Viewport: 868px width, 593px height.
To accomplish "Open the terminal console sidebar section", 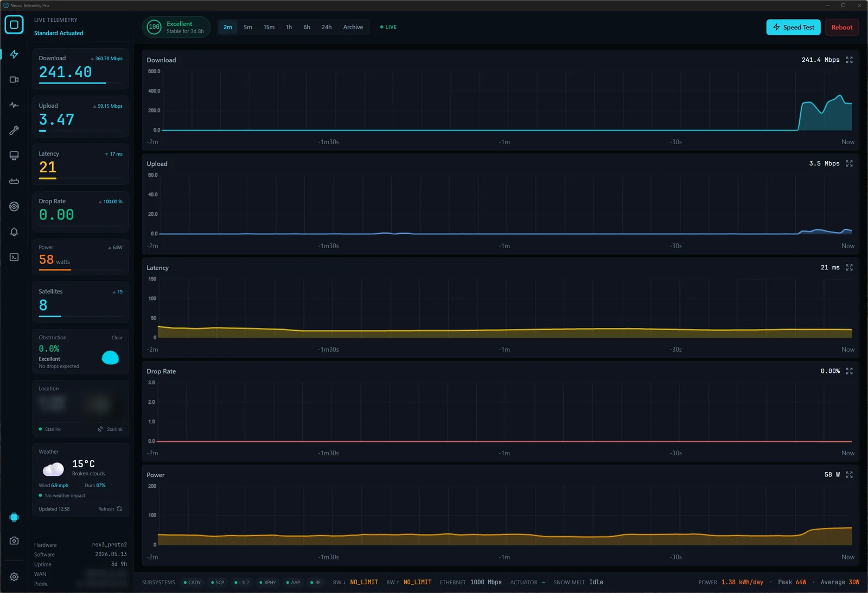I will click(x=14, y=257).
